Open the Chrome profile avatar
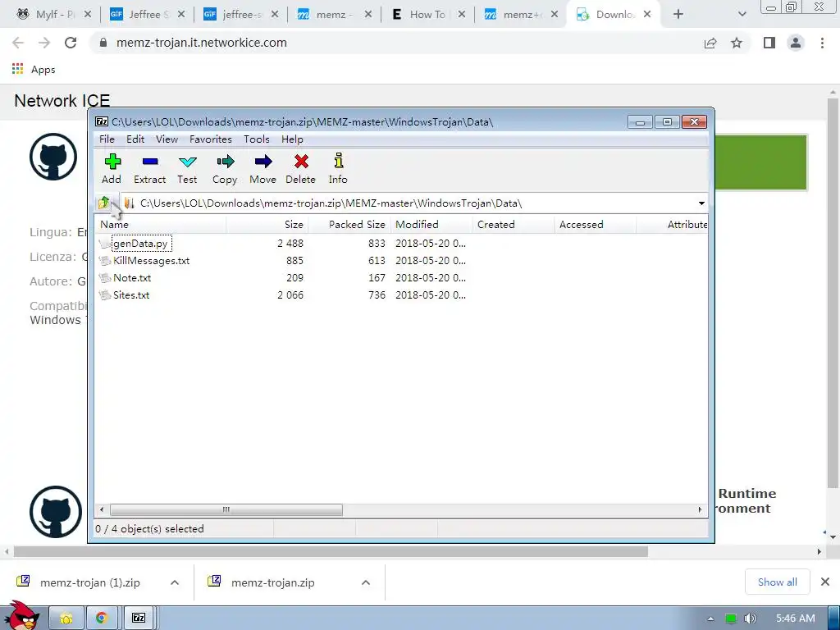The width and height of the screenshot is (840, 630). [796, 43]
